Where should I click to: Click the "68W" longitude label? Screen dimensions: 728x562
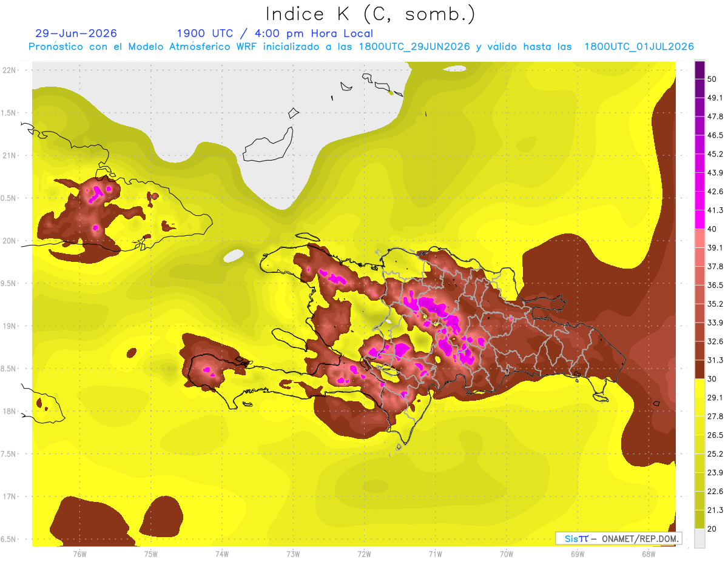pyautogui.click(x=649, y=554)
